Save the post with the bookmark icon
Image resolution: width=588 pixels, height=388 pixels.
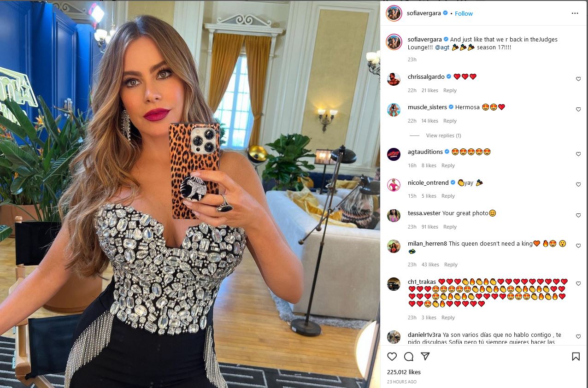click(x=576, y=357)
